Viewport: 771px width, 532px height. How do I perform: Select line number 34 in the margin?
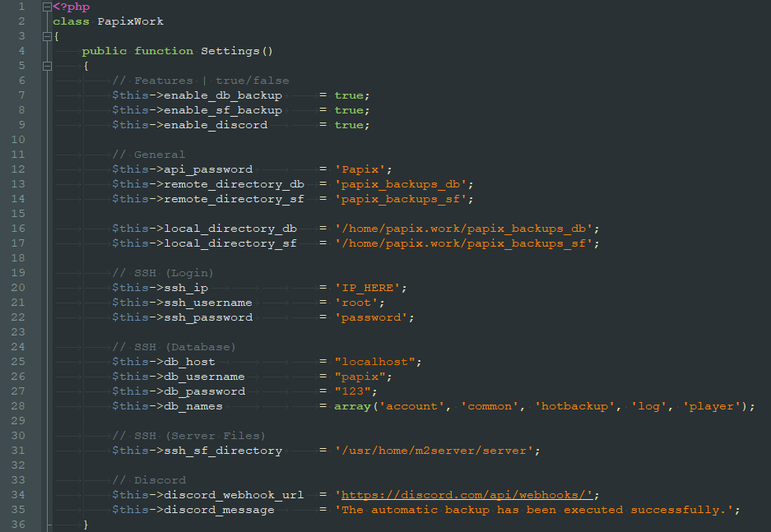coord(19,495)
